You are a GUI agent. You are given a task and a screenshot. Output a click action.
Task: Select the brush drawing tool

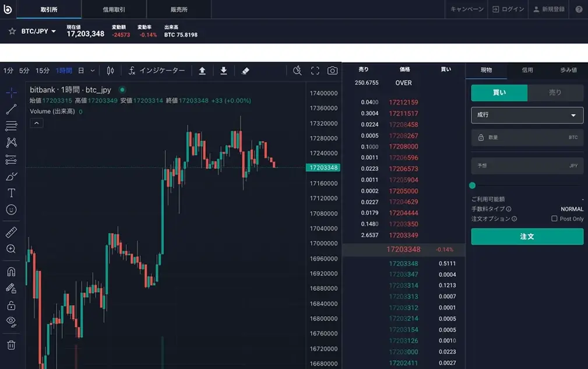pyautogui.click(x=11, y=176)
